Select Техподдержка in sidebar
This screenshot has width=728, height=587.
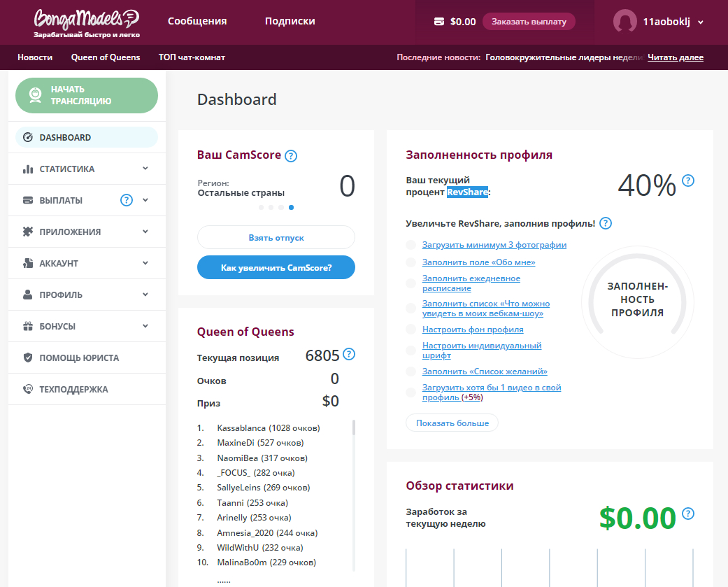coord(87,389)
